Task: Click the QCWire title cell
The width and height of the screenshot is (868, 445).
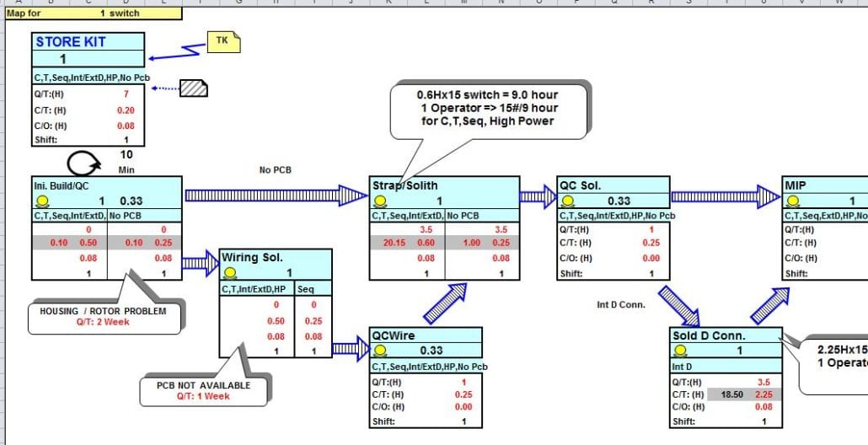Action: point(426,335)
